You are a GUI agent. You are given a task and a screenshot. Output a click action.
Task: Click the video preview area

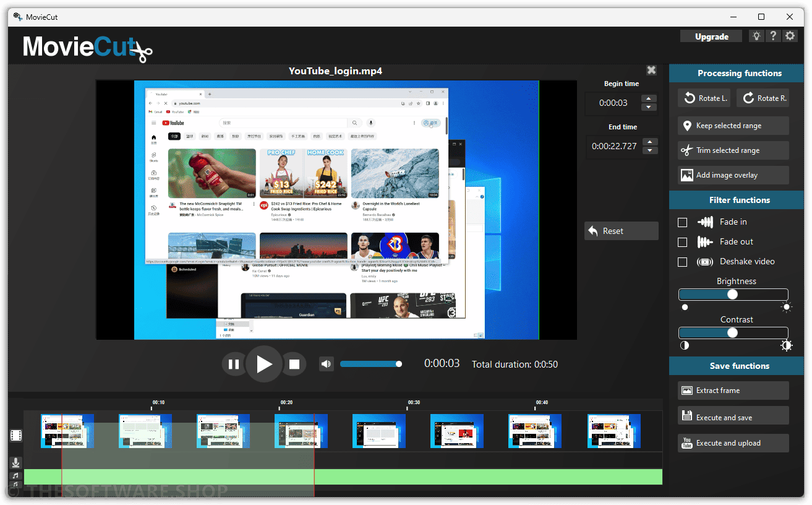[336, 210]
